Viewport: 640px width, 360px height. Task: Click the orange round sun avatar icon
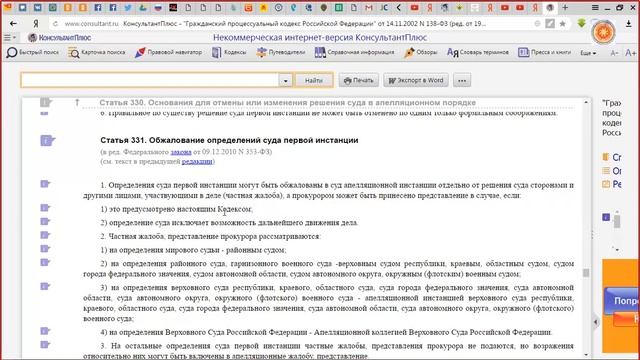coord(604,31)
